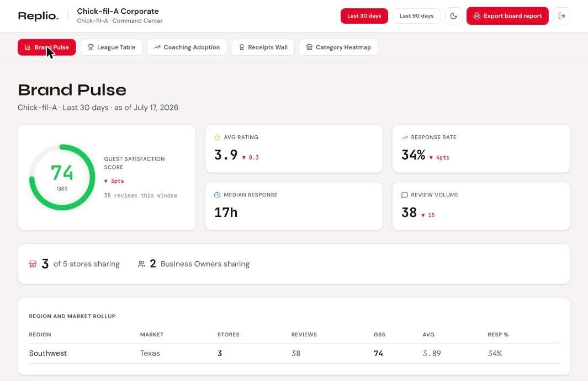This screenshot has height=381, width=588.
Task: Click the red store icon by stores sharing
Action: coord(33,264)
